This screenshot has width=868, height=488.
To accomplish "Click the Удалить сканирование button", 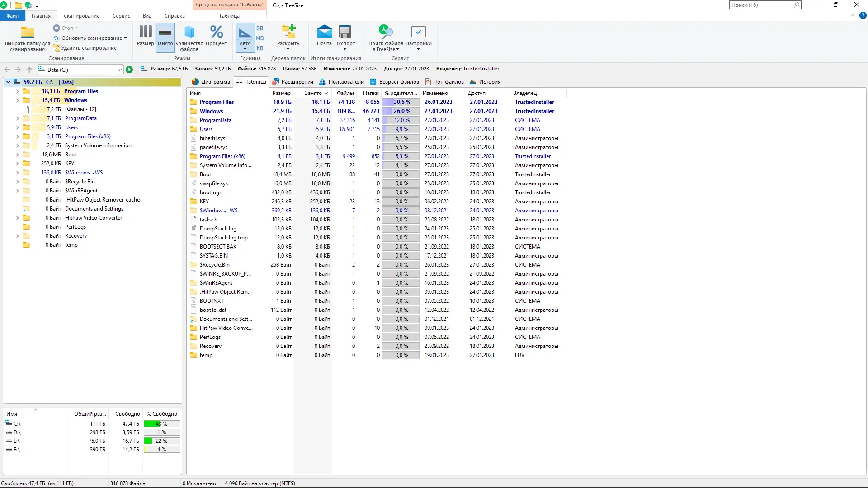I will (88, 47).
